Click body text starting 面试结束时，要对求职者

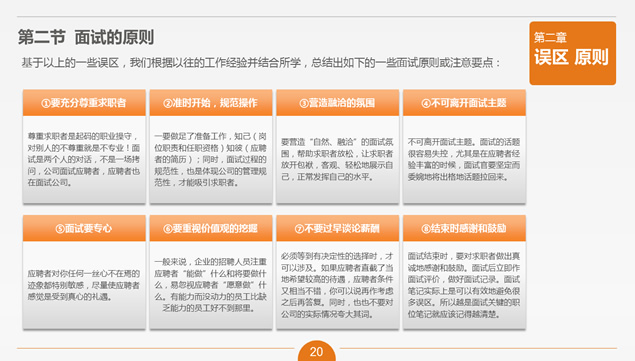[x=464, y=285]
